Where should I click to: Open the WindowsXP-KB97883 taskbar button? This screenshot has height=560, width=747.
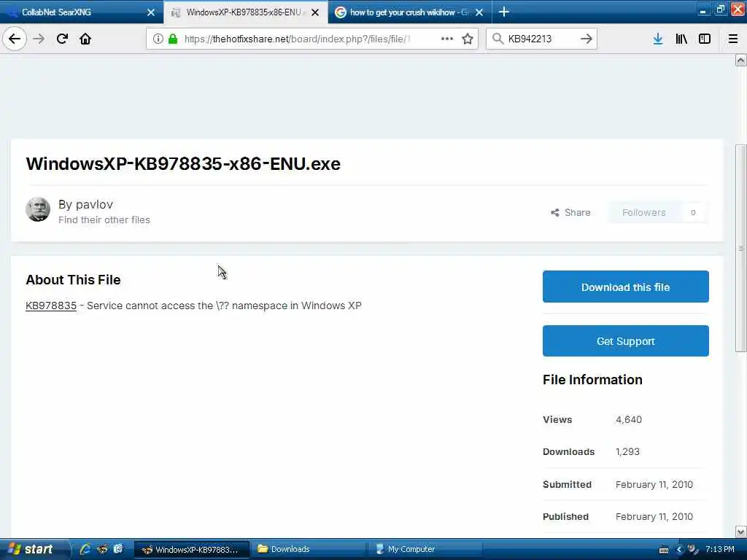point(192,550)
